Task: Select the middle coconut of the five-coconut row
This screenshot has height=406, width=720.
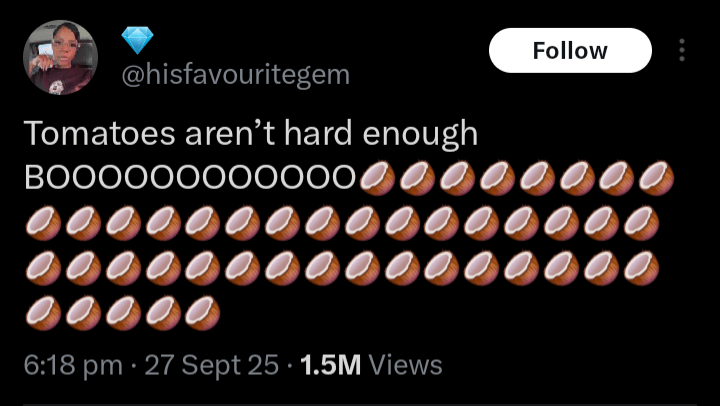Action: tap(123, 314)
